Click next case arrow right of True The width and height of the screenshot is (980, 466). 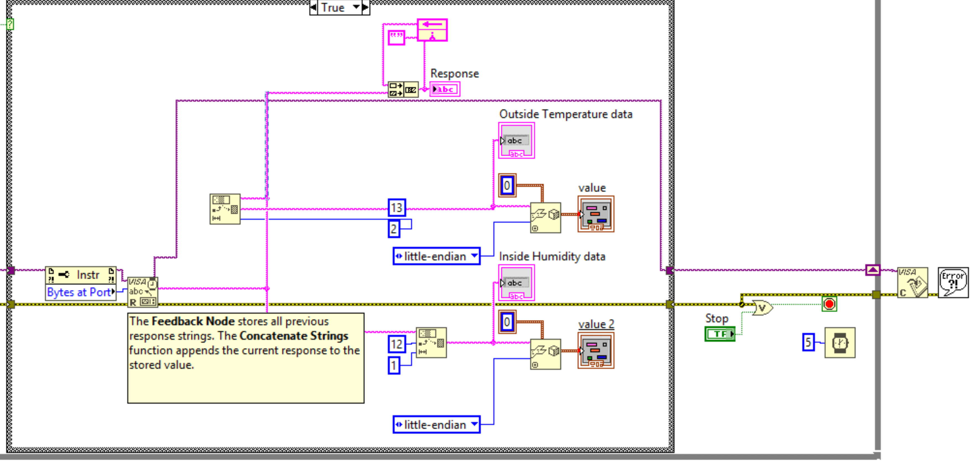coord(365,7)
